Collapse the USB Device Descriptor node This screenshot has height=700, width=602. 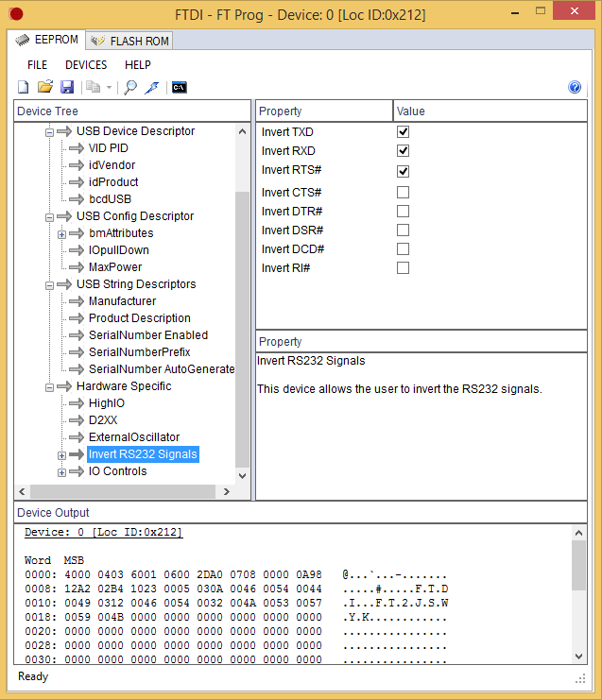click(x=49, y=132)
